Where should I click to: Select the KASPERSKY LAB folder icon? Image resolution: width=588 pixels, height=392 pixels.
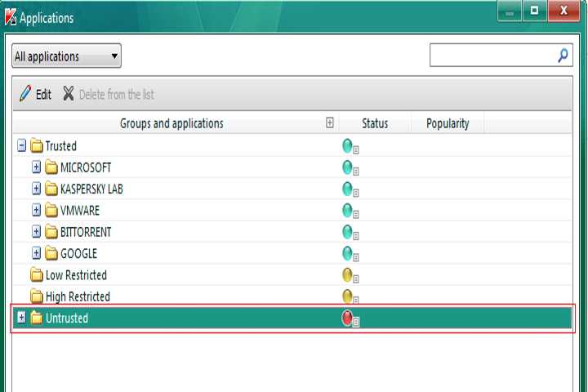(x=51, y=189)
